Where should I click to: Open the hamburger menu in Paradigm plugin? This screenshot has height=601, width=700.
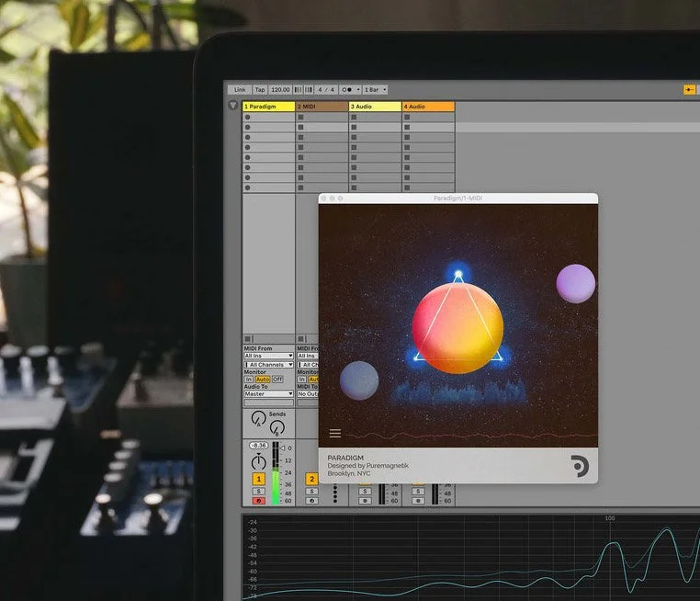coord(334,433)
